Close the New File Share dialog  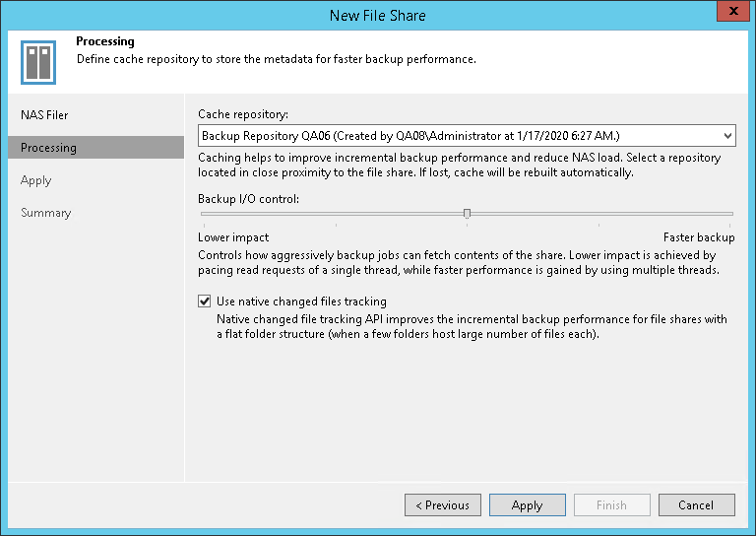(x=732, y=14)
